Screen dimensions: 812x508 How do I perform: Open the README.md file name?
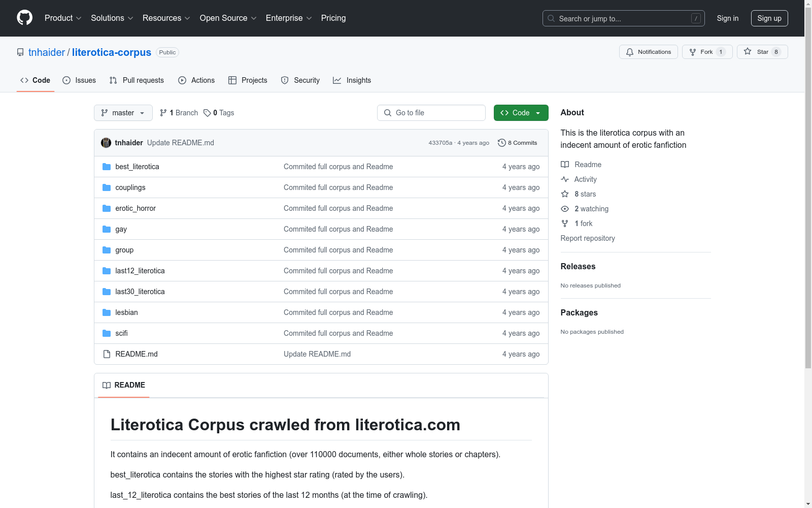pos(137,354)
